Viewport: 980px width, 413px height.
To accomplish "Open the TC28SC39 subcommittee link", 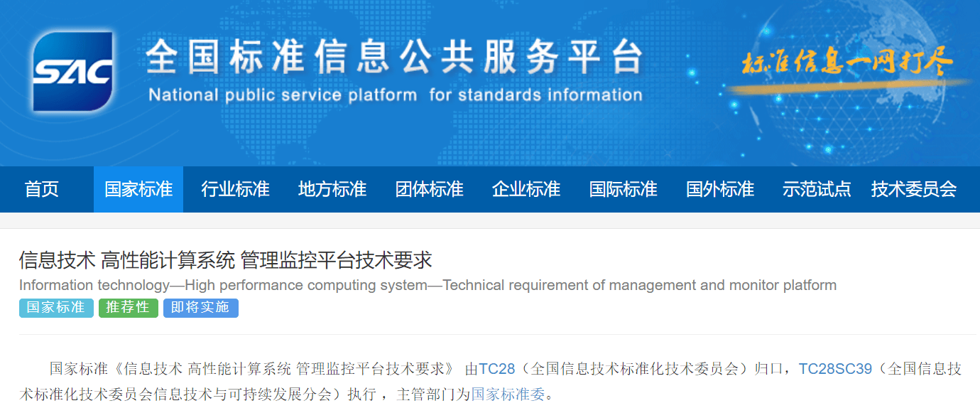I will point(835,369).
